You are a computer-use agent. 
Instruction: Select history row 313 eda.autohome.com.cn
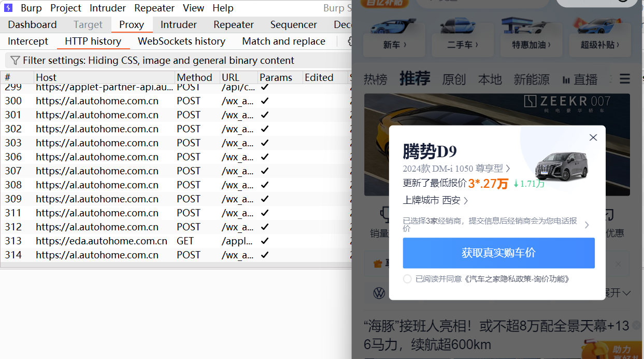click(x=176, y=241)
